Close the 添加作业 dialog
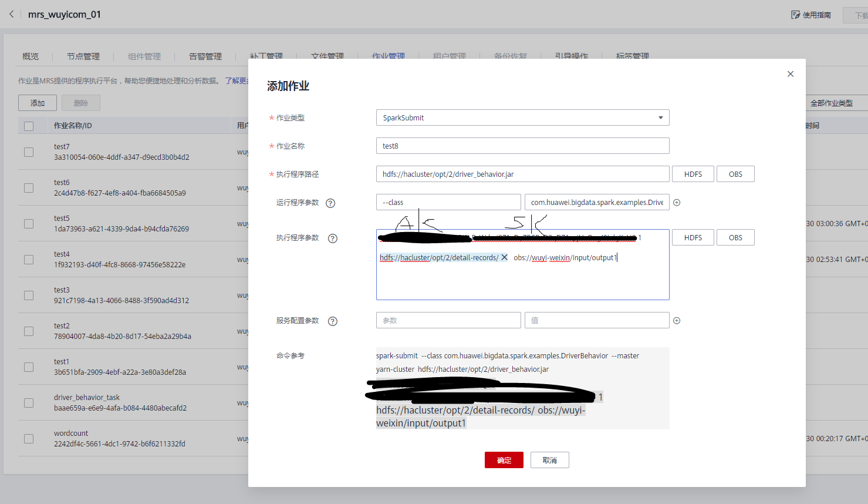 point(791,74)
